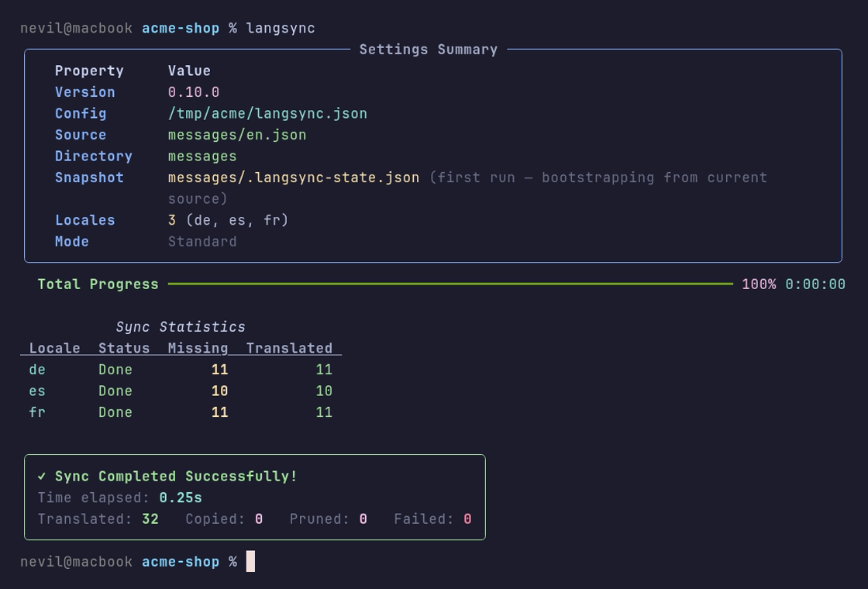Click the Missing count in fr row
Screen dimensions: 868x589
(220, 412)
